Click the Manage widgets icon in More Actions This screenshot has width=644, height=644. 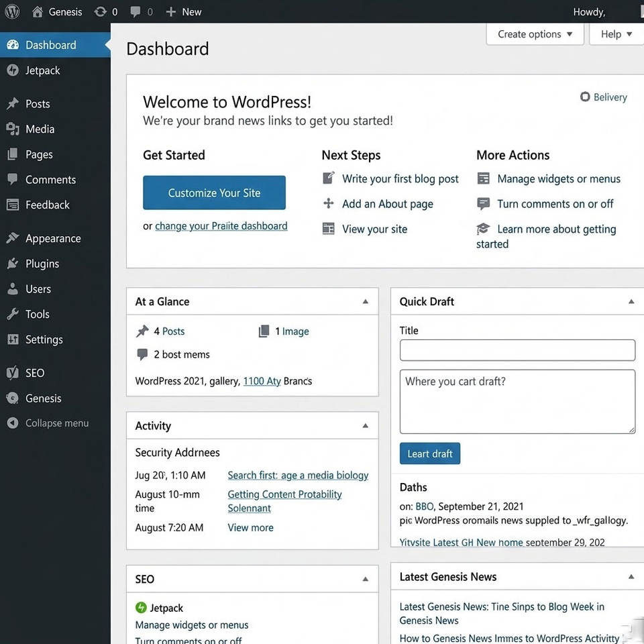click(484, 178)
